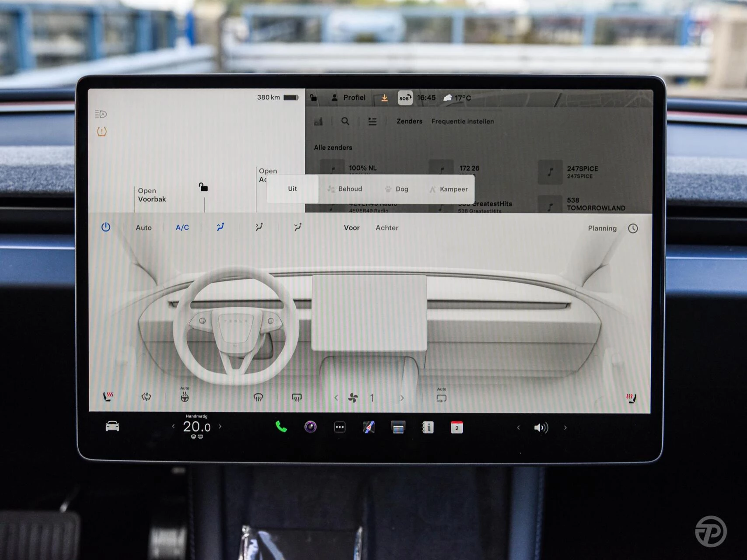The image size is (747, 560).
Task: Toggle Auto climate mode
Action: tap(143, 227)
